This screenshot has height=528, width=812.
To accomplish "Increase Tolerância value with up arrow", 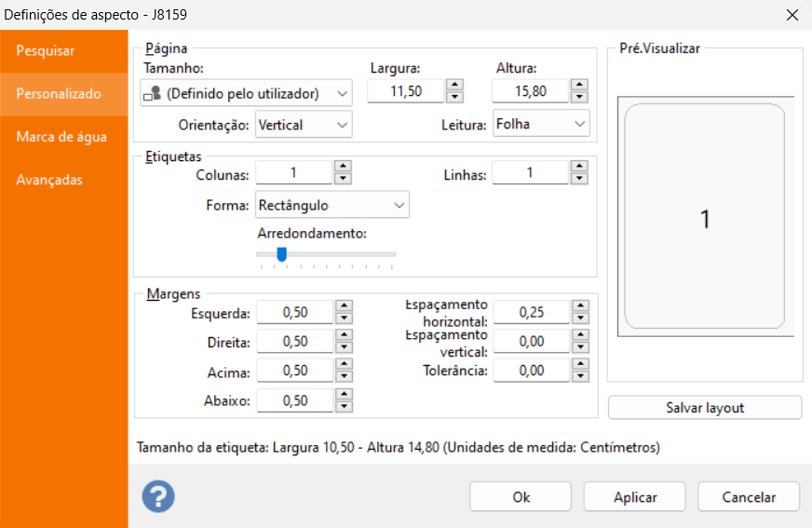I will 580,364.
